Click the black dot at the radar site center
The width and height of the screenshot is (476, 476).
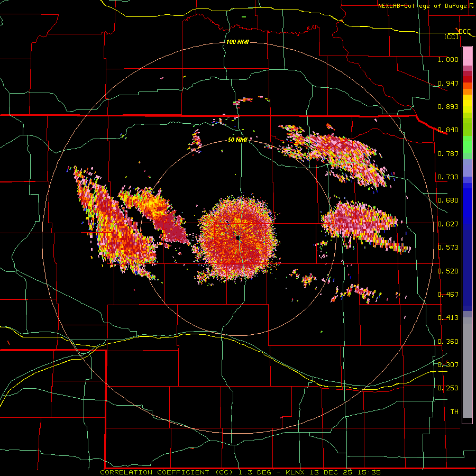pyautogui.click(x=238, y=238)
